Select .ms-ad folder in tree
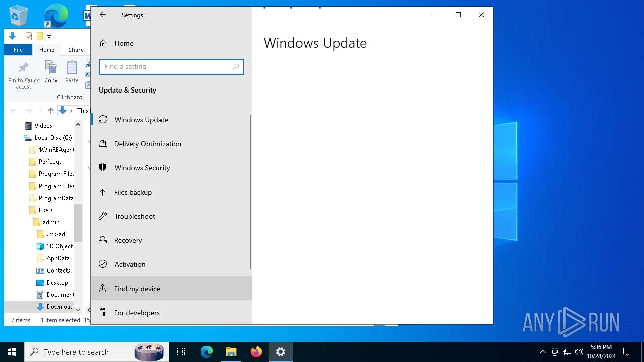This screenshot has width=644, height=362. click(51, 234)
